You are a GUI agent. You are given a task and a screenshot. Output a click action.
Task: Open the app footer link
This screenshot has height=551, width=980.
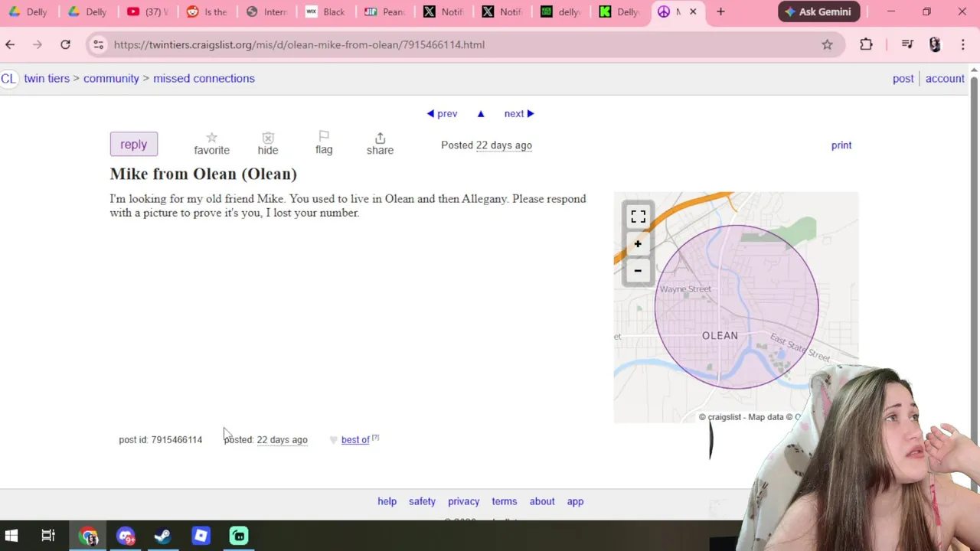tap(575, 501)
